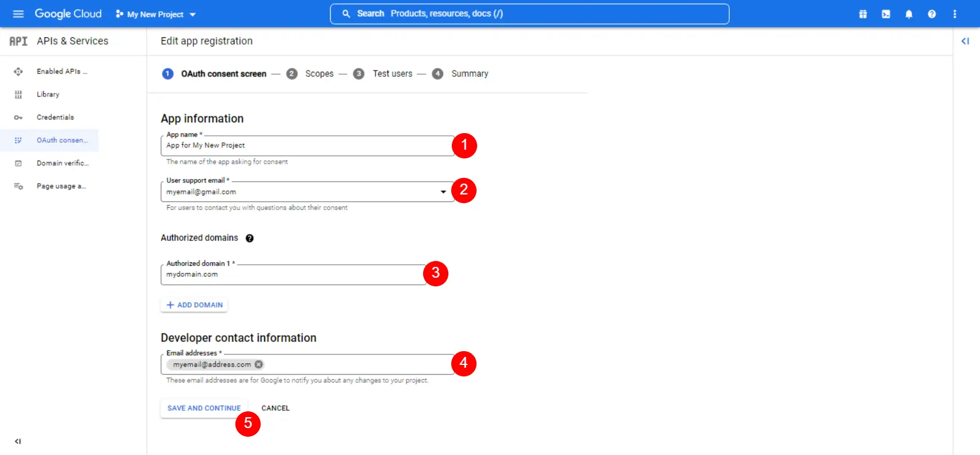Open the hamburger navigation menu
The image size is (980, 455).
coord(18,14)
